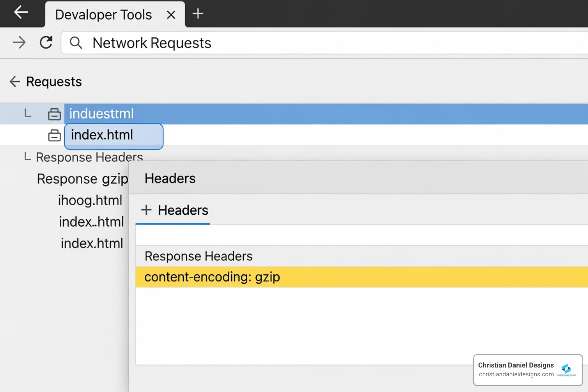588x392 pixels.
Task: Click the request icon beside induesttml
Action: (54, 114)
